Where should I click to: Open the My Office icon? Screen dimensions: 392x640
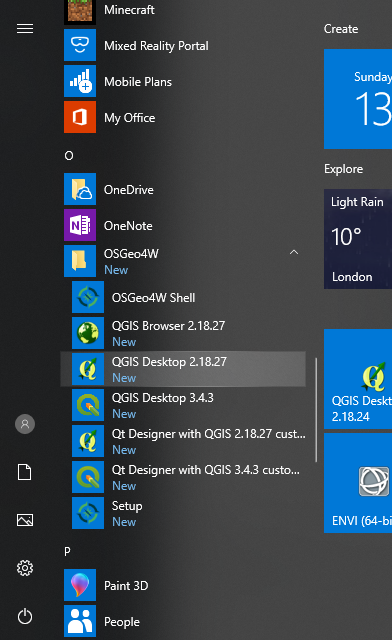coord(80,117)
